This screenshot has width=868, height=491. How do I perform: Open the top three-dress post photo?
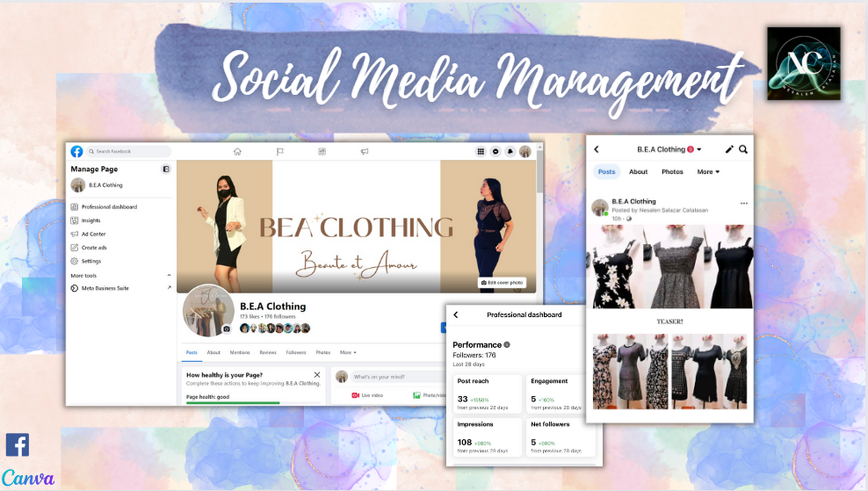669,266
